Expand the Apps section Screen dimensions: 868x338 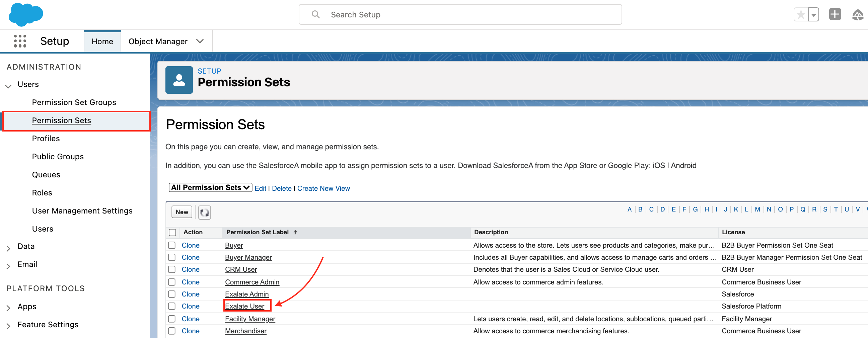[x=8, y=308]
